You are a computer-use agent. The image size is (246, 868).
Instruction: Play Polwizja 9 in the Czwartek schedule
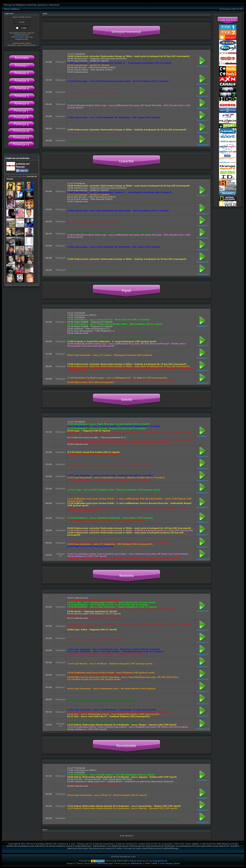(202, 269)
